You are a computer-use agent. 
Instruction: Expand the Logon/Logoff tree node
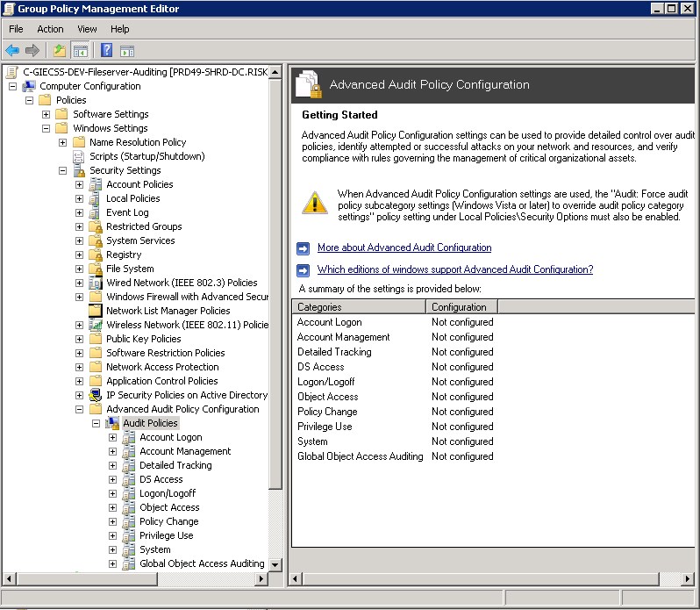point(112,493)
